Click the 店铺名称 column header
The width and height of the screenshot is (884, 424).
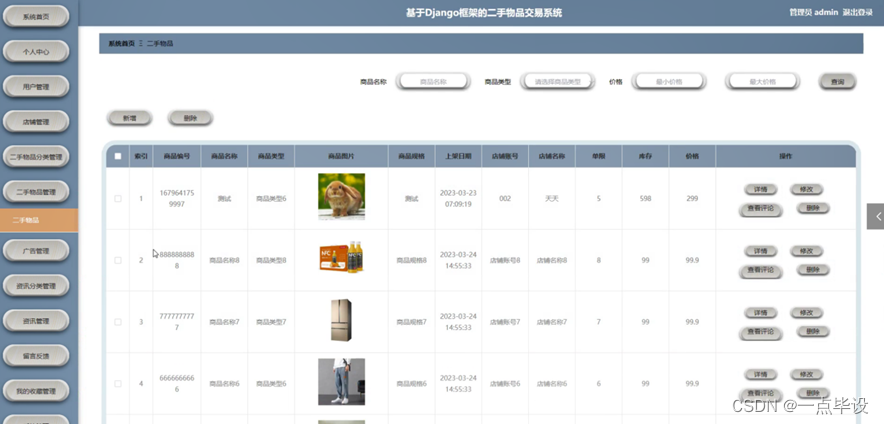552,156
